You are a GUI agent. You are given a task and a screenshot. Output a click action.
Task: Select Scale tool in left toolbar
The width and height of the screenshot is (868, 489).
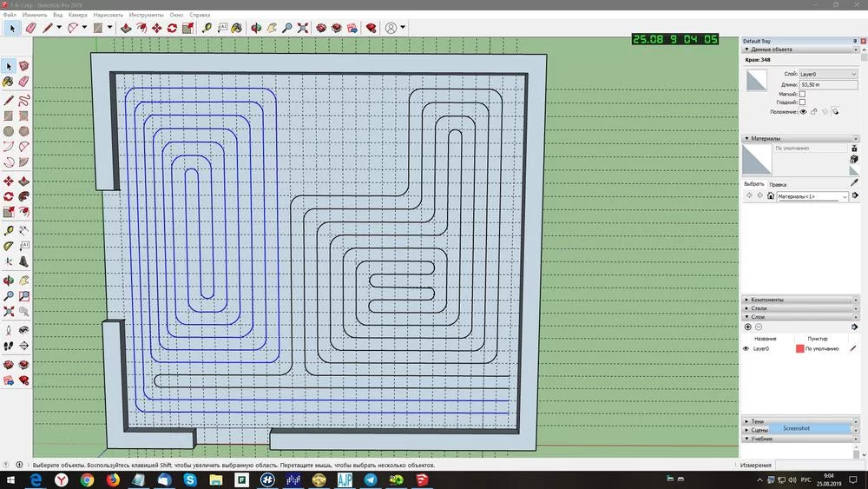coord(9,212)
